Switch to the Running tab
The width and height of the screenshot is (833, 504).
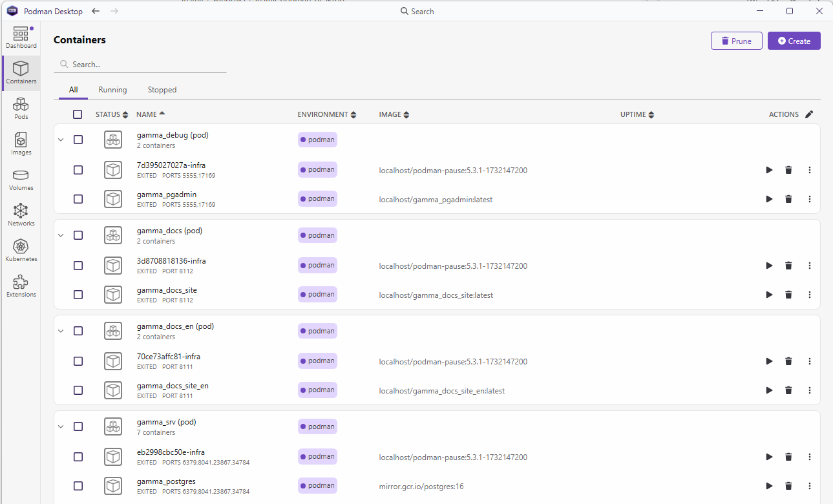click(x=112, y=90)
